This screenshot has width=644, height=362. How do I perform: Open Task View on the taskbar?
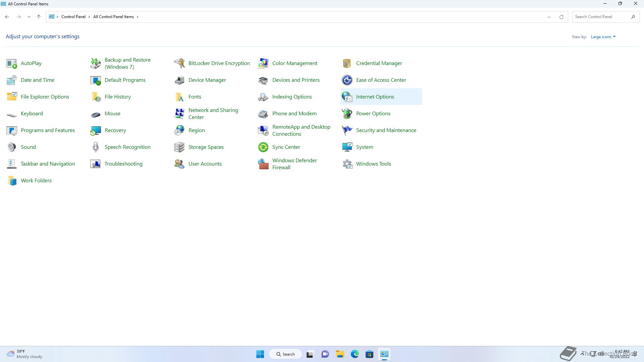[x=310, y=354]
